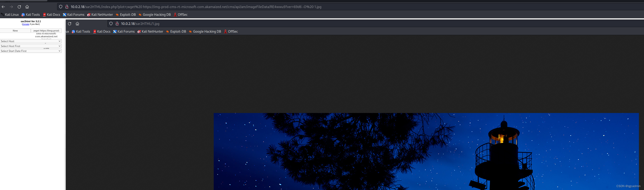Open the OffSec bookmark in the top bar
This screenshot has width=644, height=190.
(180, 14)
